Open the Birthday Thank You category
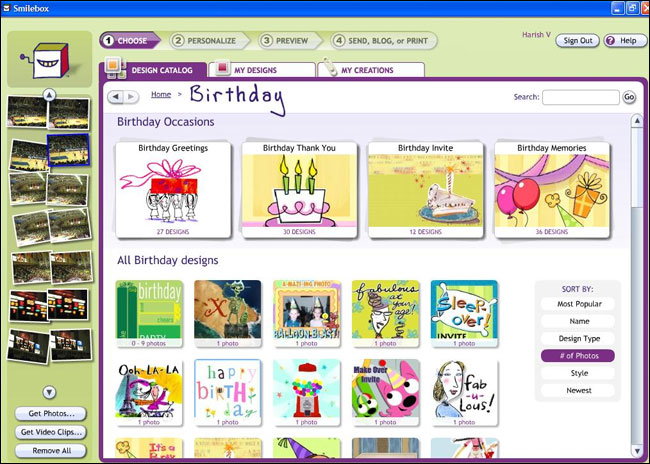The height and width of the screenshot is (464, 650). pos(299,188)
